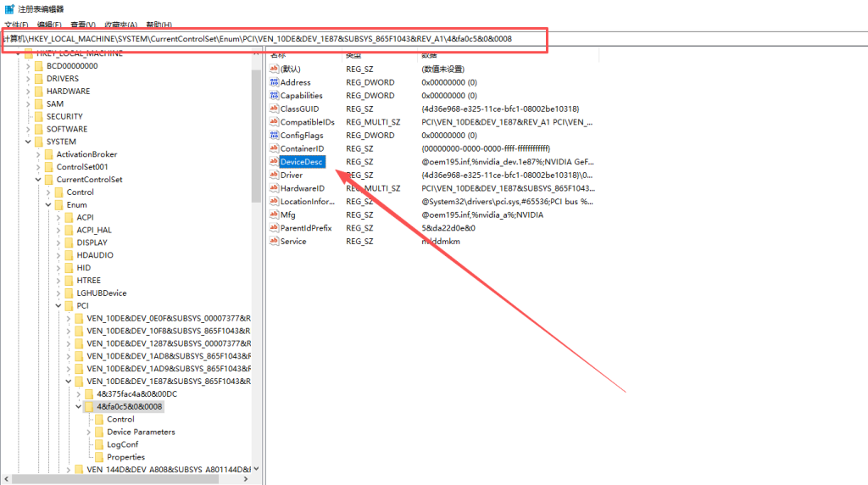Image resolution: width=868 pixels, height=485 pixels.
Task: Click the registry path address bar
Action: 273,39
